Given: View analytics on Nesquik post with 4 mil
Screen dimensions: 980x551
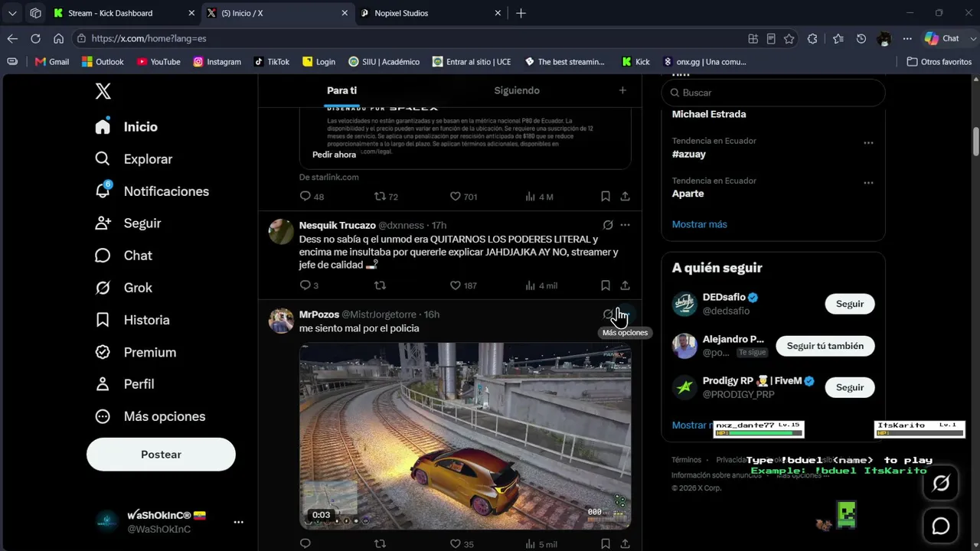Looking at the screenshot, I should click(541, 285).
